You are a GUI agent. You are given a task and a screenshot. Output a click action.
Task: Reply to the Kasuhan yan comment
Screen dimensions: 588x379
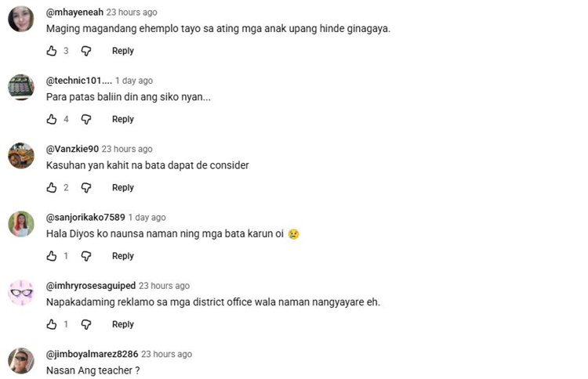click(123, 188)
